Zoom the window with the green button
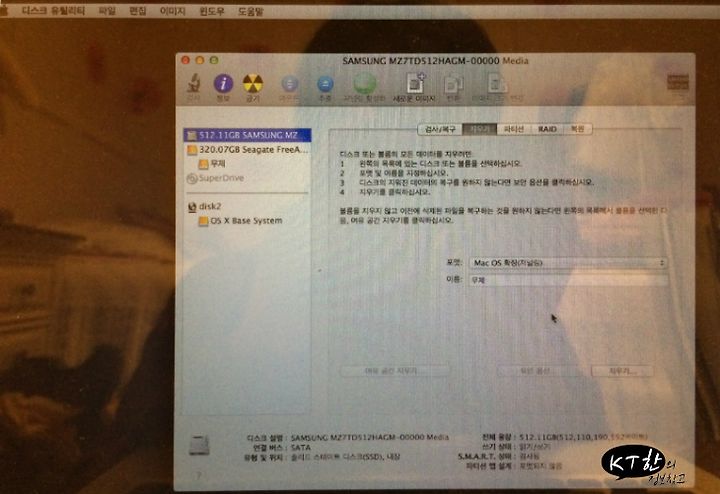Image resolution: width=720 pixels, height=494 pixels. (214, 60)
